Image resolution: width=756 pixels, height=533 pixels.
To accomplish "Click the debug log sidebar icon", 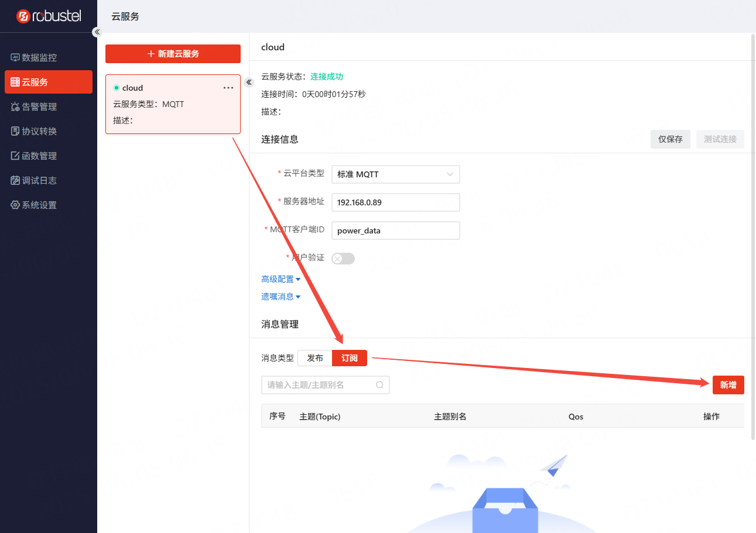I will pyautogui.click(x=15, y=180).
